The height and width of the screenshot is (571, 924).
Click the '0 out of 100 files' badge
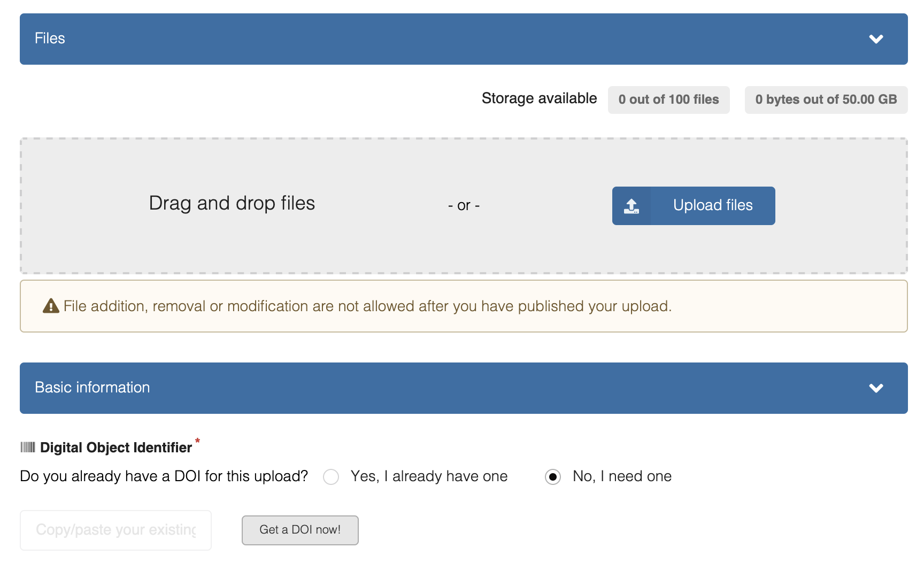click(x=668, y=99)
